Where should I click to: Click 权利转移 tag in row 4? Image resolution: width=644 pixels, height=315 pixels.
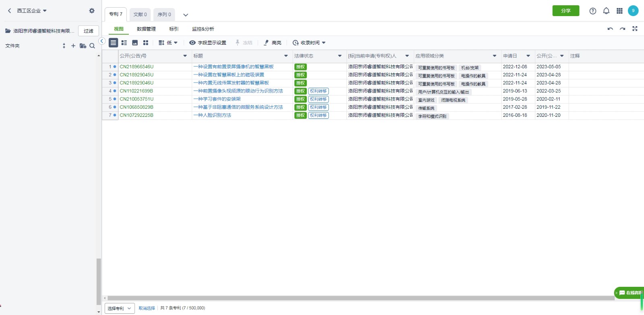click(318, 91)
